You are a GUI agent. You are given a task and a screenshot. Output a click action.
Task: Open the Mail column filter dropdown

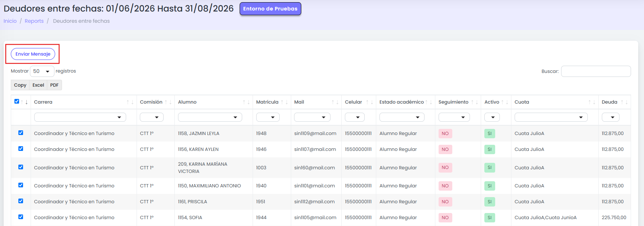click(312, 117)
